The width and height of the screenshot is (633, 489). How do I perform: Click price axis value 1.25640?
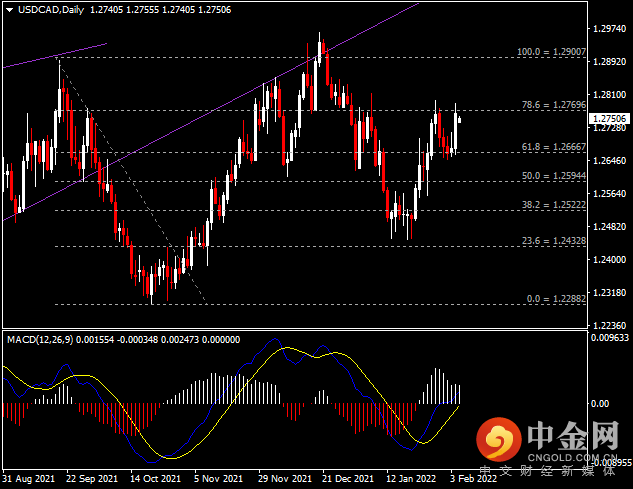pyautogui.click(x=609, y=194)
